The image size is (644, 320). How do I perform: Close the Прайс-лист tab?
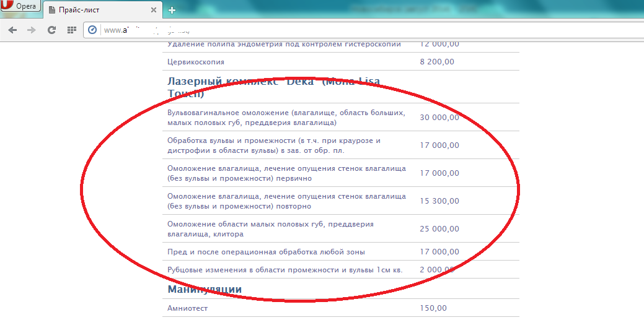click(154, 10)
